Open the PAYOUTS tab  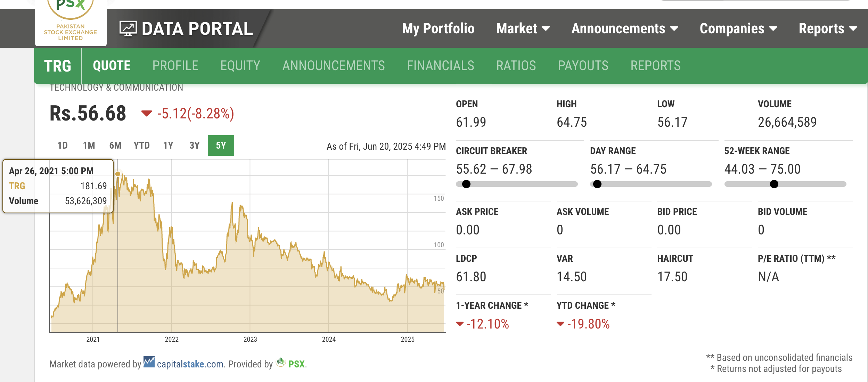[x=583, y=66]
